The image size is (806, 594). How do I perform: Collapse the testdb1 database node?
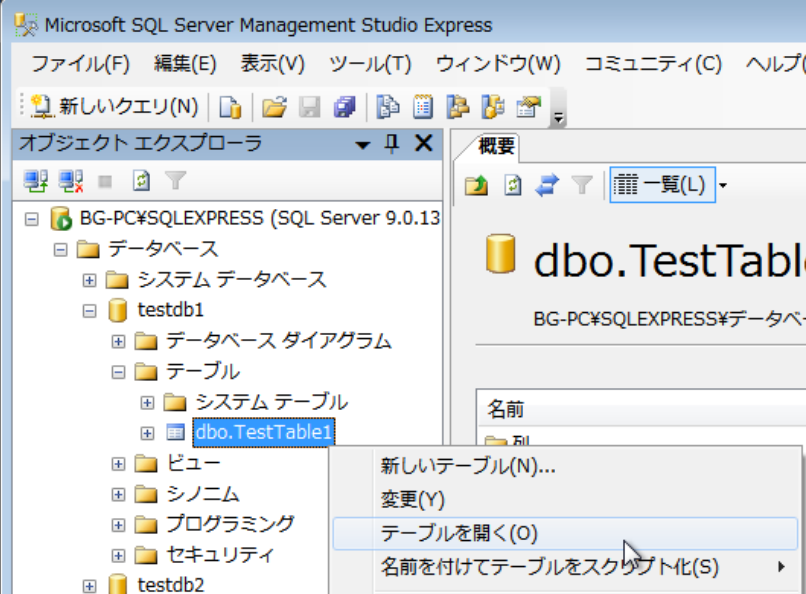click(89, 311)
